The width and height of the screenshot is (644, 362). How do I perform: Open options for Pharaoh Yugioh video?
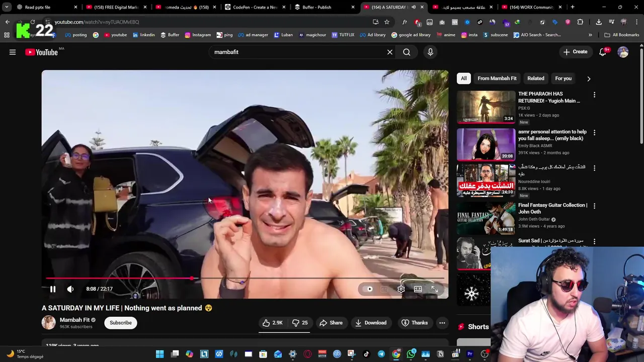(594, 95)
